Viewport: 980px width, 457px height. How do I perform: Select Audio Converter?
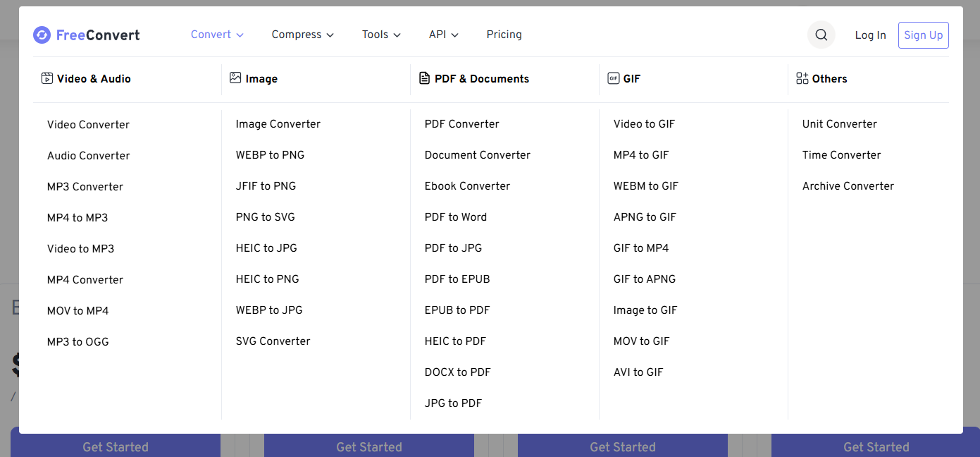click(89, 156)
